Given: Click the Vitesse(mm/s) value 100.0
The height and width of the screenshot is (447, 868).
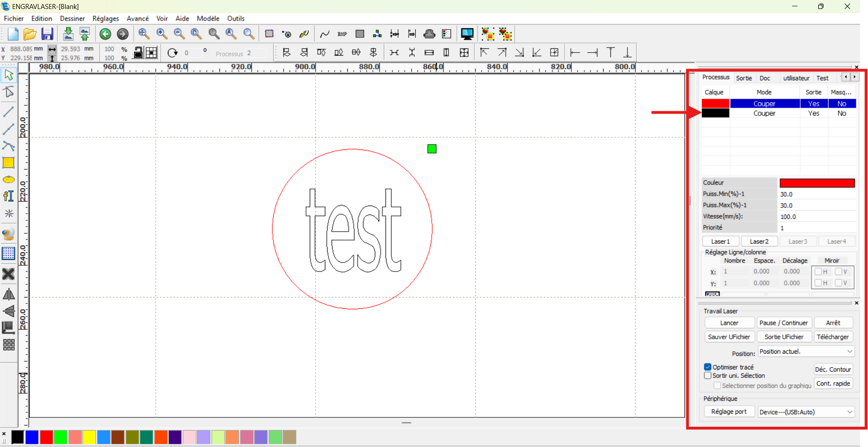Looking at the screenshot, I should pyautogui.click(x=817, y=216).
